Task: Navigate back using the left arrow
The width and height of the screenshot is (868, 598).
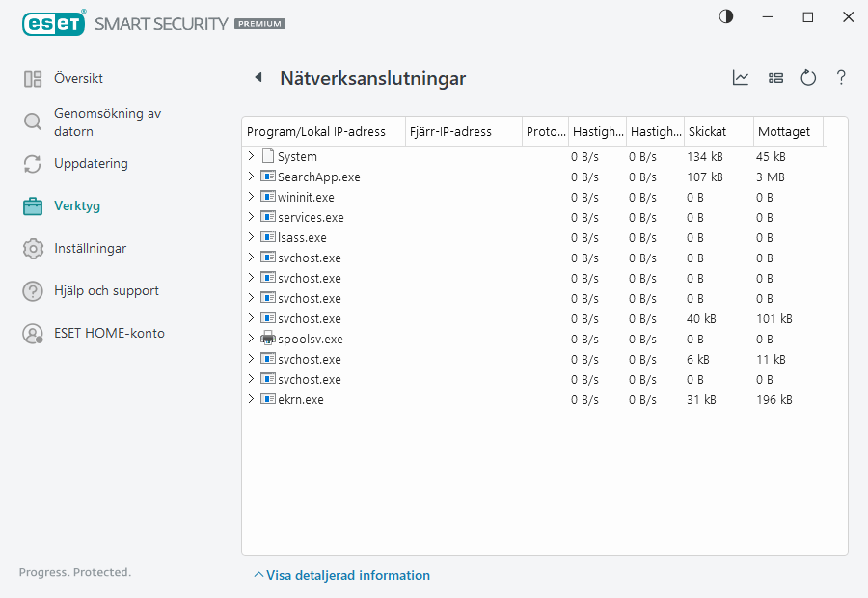Action: [258, 77]
